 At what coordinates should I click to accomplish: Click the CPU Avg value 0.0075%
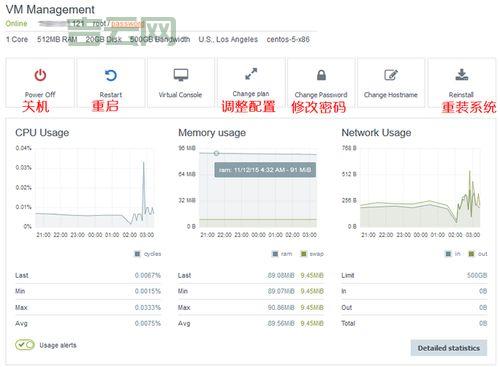(148, 323)
